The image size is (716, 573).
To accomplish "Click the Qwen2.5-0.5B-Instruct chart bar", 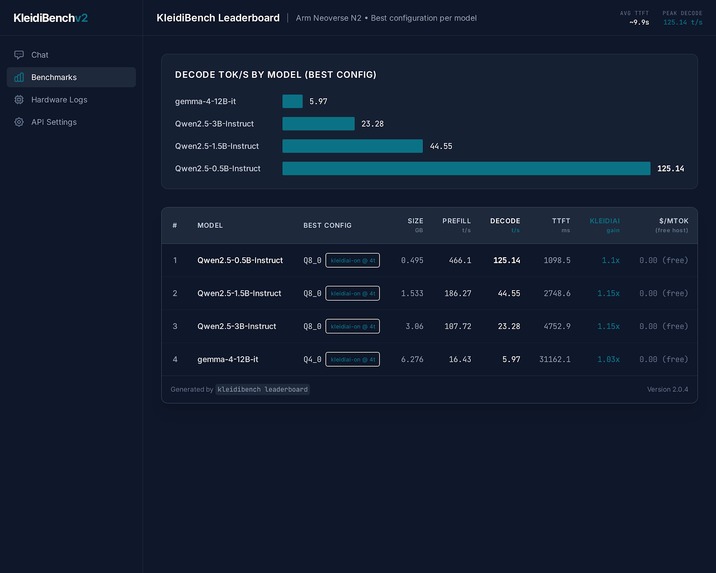I will pyautogui.click(x=466, y=168).
